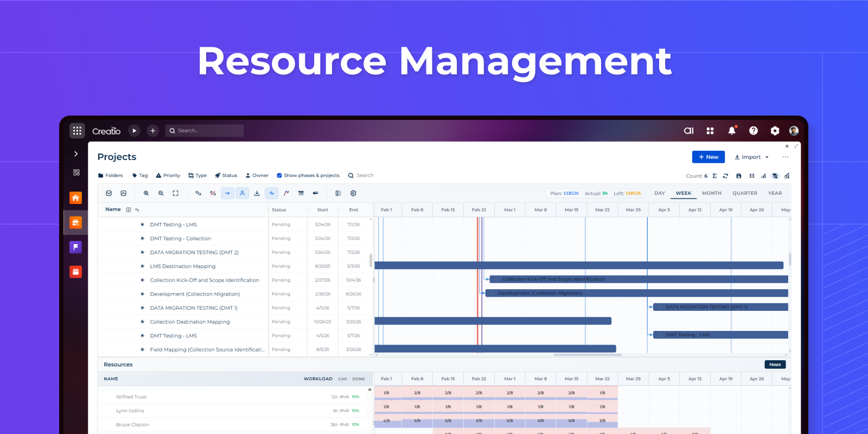
Task: Click the Gantt horizontal scrollbar
Action: (588, 355)
